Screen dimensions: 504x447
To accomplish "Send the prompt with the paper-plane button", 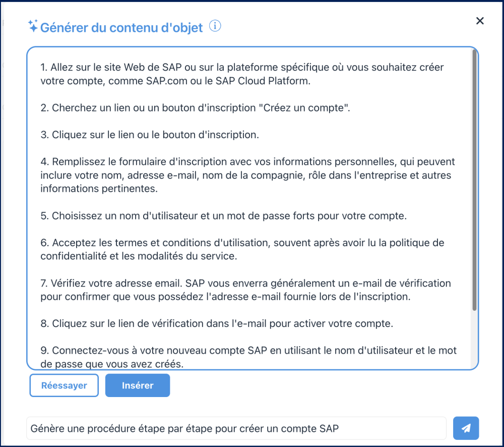I will (466, 428).
